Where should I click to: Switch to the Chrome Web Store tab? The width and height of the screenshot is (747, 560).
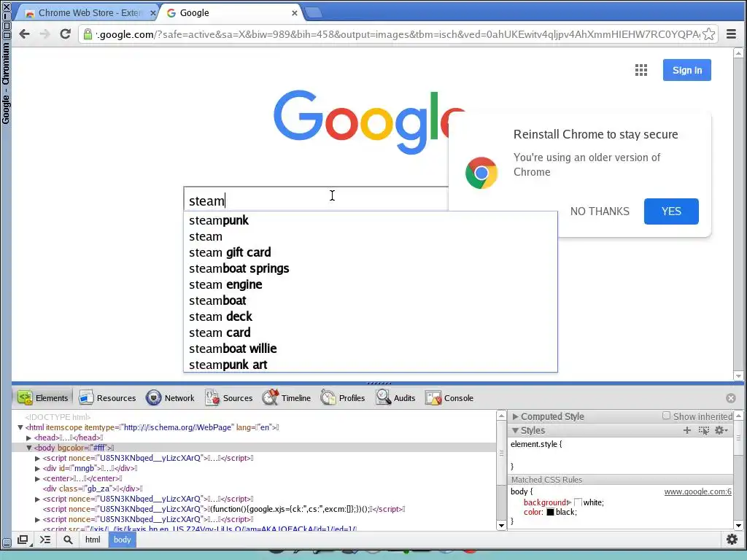[88, 13]
